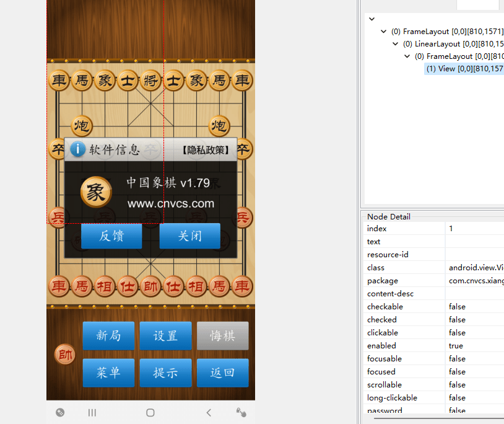Viewport: 504px width, 424px height.
Task: Select the left black 馬 horse
Action: click(82, 81)
